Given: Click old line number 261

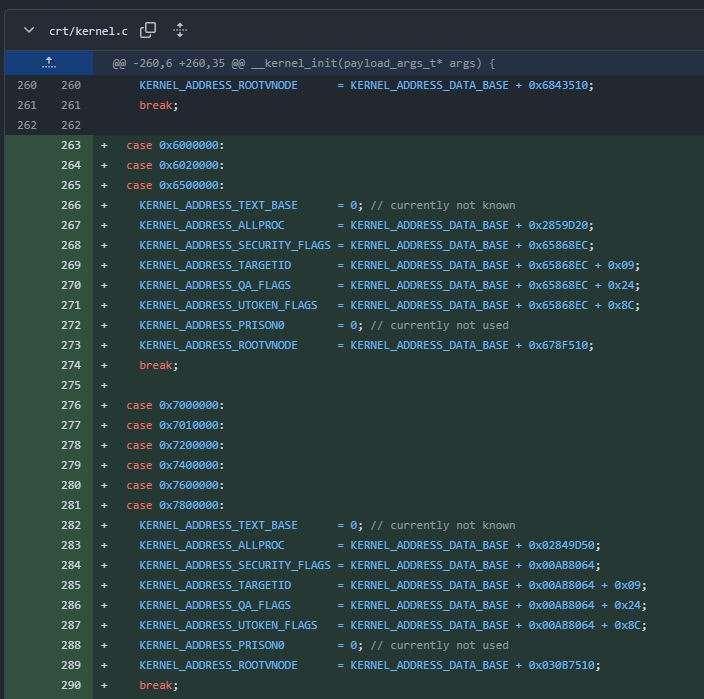Looking at the screenshot, I should tap(27, 106).
